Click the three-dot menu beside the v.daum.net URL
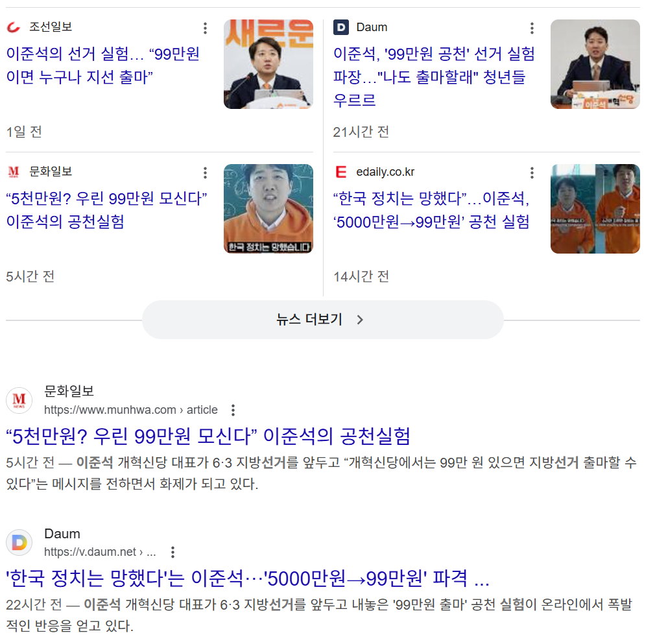The width and height of the screenshot is (655, 644). [x=173, y=552]
